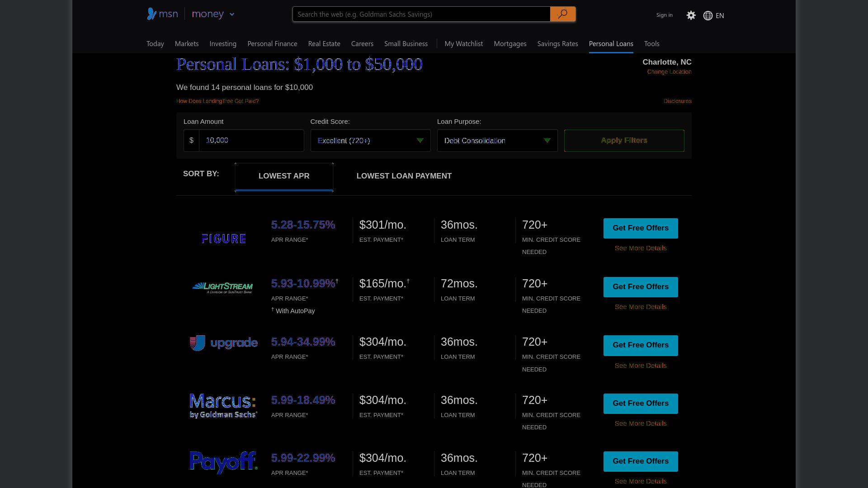868x488 pixels.
Task: Click the EN language label
Action: [x=720, y=16]
